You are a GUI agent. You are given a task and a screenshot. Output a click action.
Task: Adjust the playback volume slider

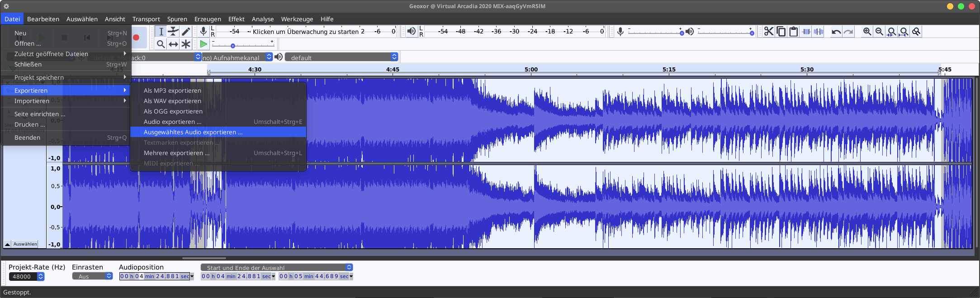(726, 33)
